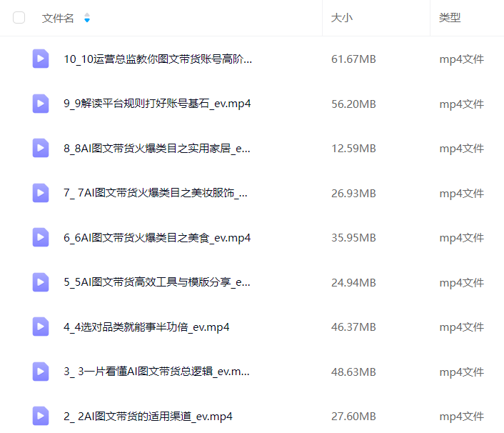Click the 24.94MB size value

[x=353, y=283]
